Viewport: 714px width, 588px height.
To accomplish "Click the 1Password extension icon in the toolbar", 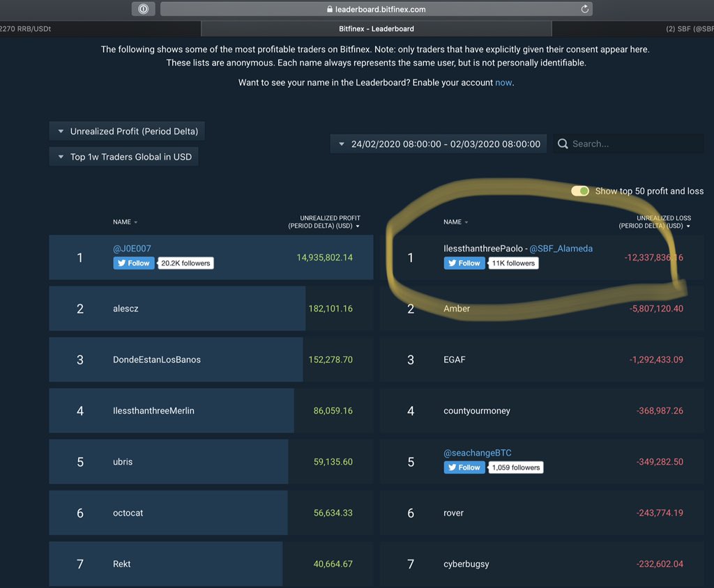I will click(x=143, y=8).
